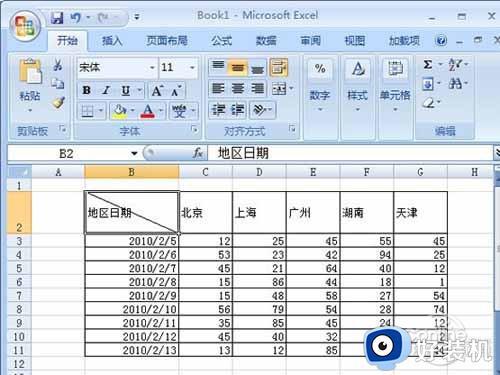Switch to the 数据 tab
The height and width of the screenshot is (375, 500).
tap(266, 41)
